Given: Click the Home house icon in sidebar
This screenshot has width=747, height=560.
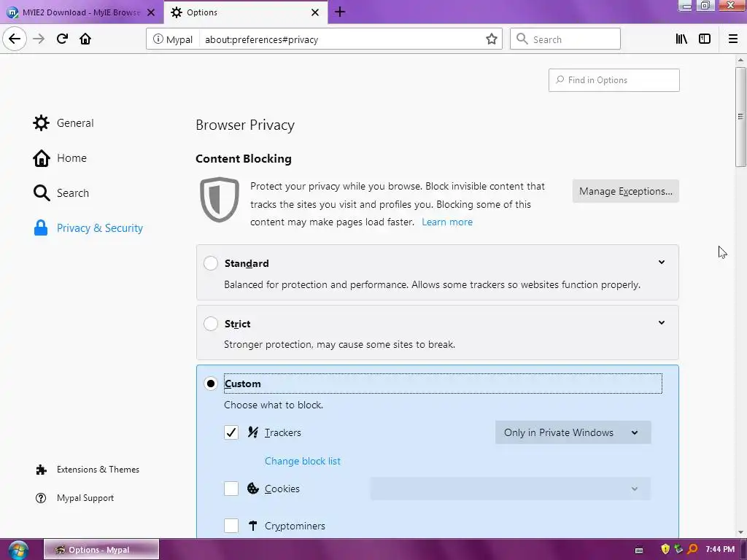Looking at the screenshot, I should click(x=42, y=158).
